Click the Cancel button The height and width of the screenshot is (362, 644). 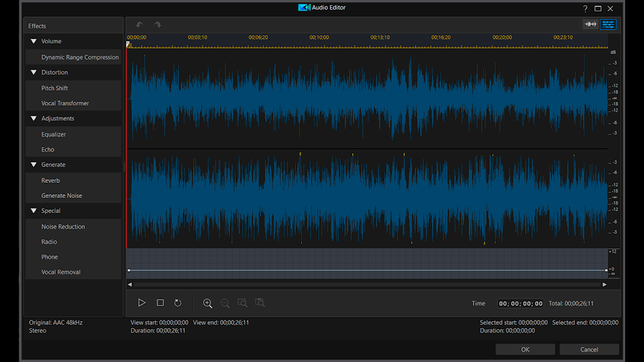coord(589,349)
